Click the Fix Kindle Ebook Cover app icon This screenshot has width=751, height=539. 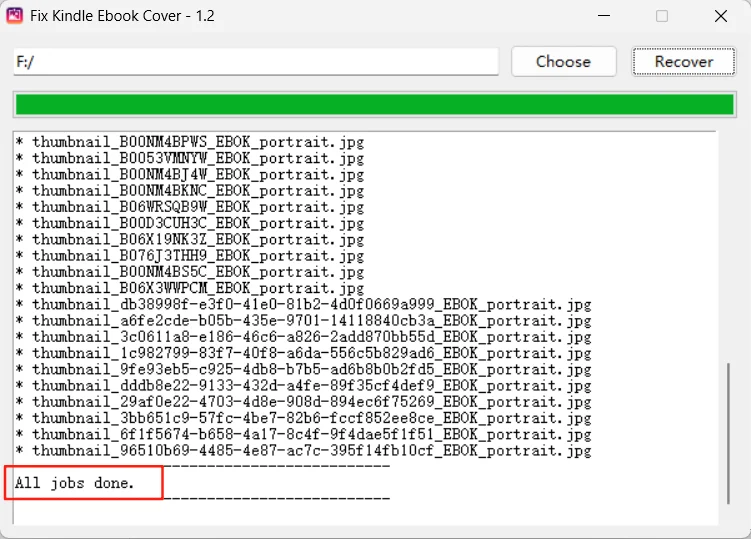[x=14, y=15]
